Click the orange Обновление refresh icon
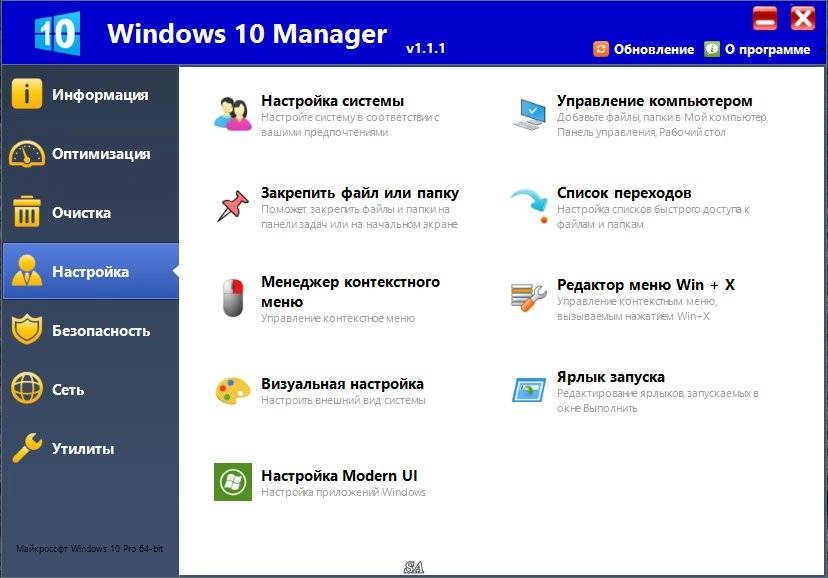The height and width of the screenshot is (578, 828). point(601,49)
